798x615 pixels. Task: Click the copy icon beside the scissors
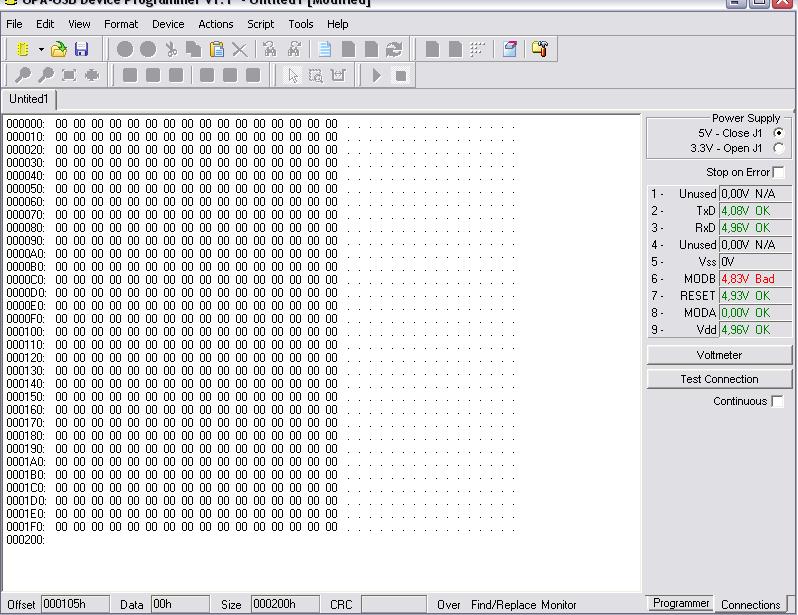pos(193,49)
